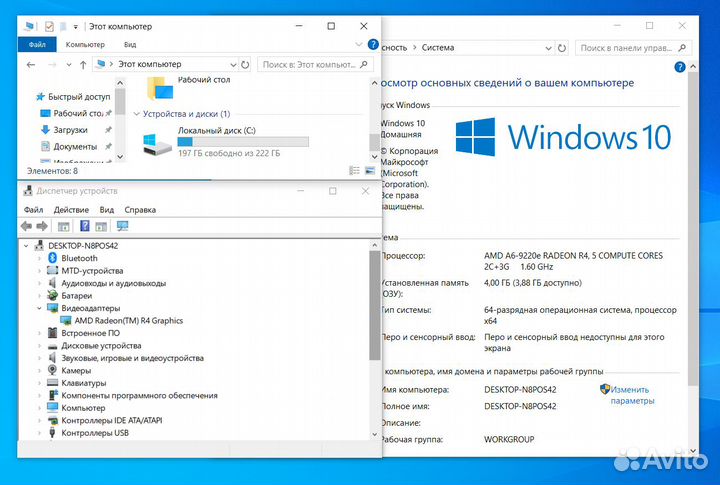720x485 pixels.
Task: Expand the Bluetooth tree node
Action: [x=39, y=259]
